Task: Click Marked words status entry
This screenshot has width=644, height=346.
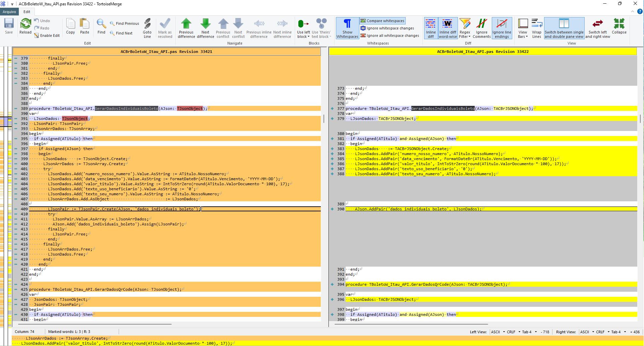Action: [x=69, y=332]
